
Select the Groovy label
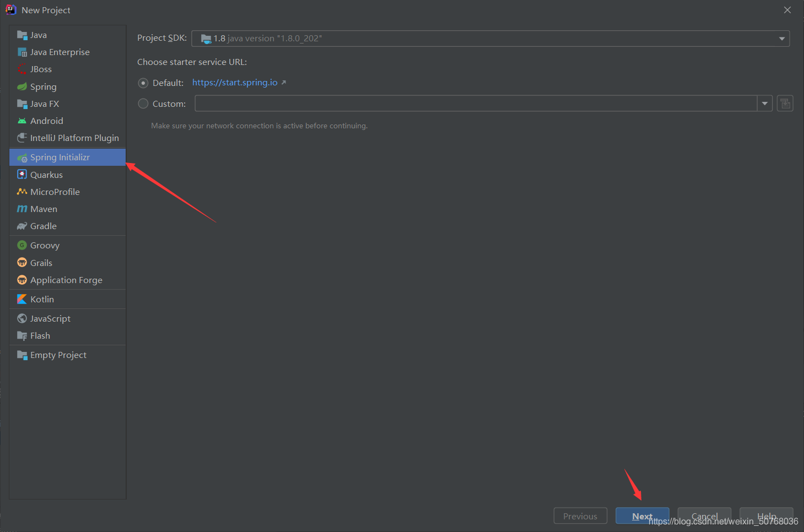pyautogui.click(x=45, y=246)
